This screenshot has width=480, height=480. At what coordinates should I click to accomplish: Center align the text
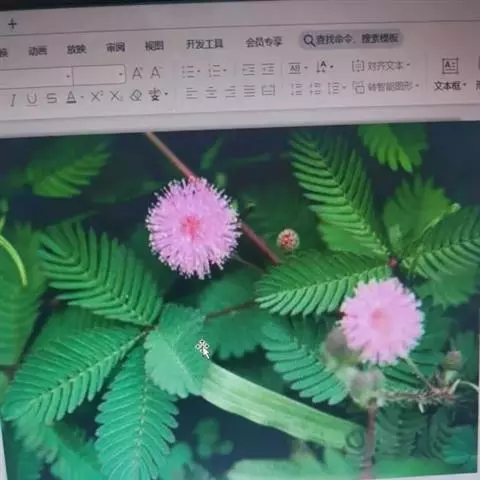pyautogui.click(x=211, y=92)
